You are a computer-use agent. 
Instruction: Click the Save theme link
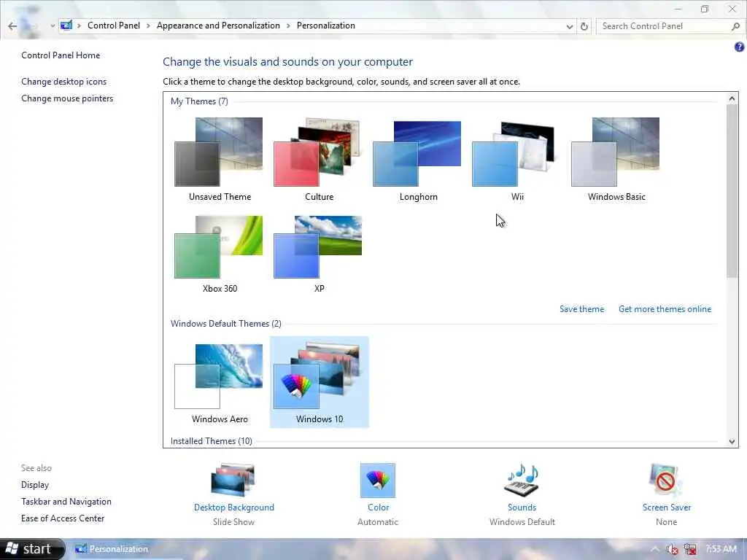tap(581, 309)
